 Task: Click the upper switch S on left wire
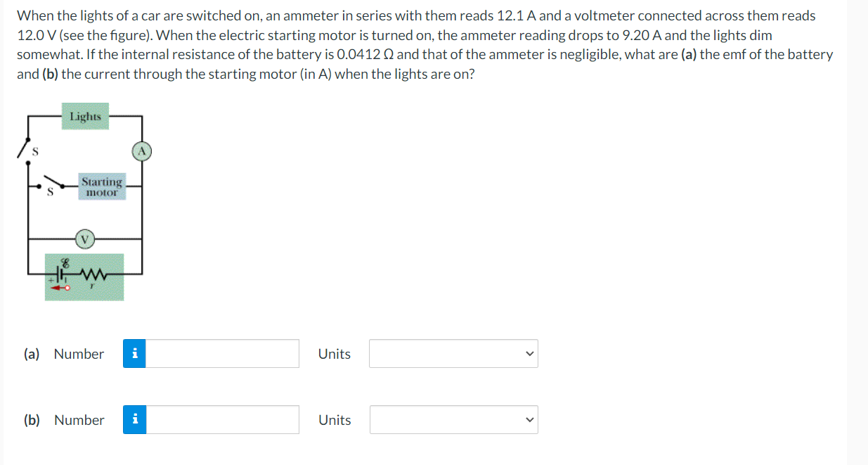pyautogui.click(x=27, y=148)
